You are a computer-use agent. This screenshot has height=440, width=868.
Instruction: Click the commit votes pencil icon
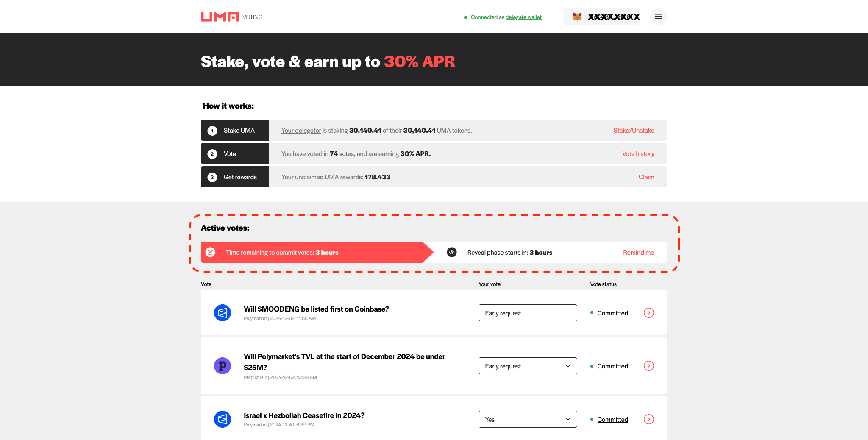click(210, 252)
